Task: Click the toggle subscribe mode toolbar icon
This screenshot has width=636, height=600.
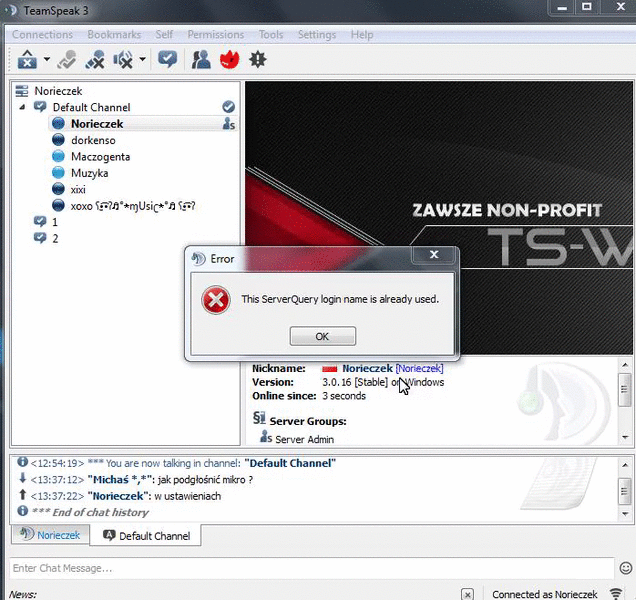Action: 67,60
